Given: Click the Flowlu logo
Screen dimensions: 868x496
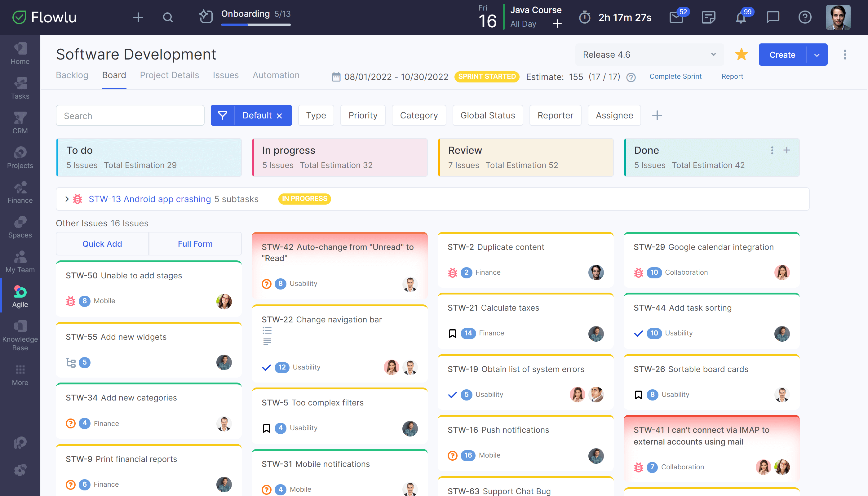Looking at the screenshot, I should (44, 17).
